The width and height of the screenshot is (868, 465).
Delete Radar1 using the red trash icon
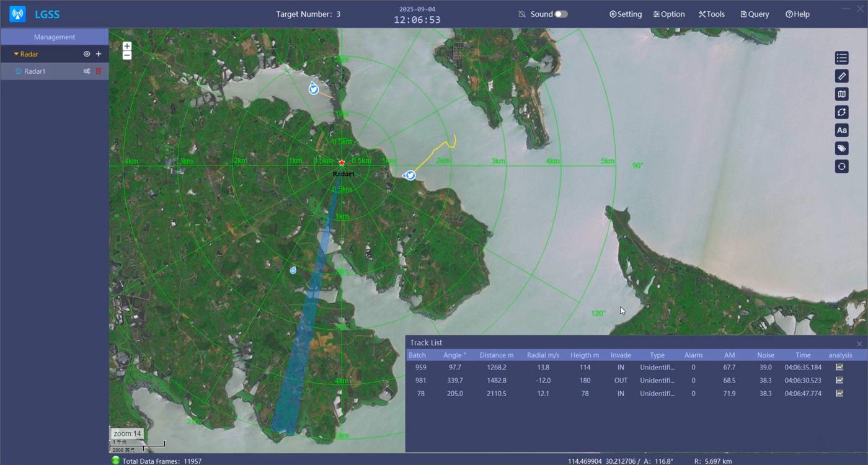[x=98, y=71]
